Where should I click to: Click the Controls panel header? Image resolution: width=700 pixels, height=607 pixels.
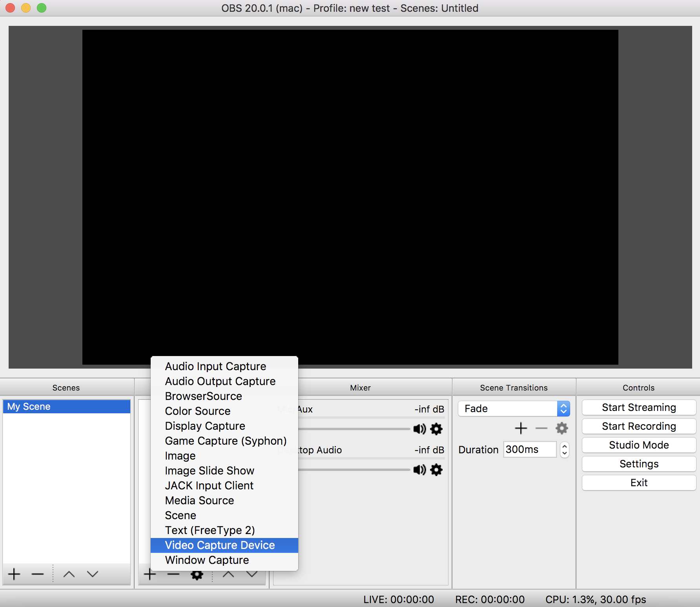pyautogui.click(x=638, y=388)
